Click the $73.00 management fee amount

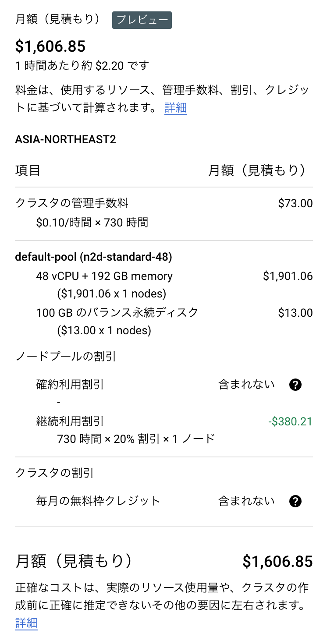(x=295, y=203)
